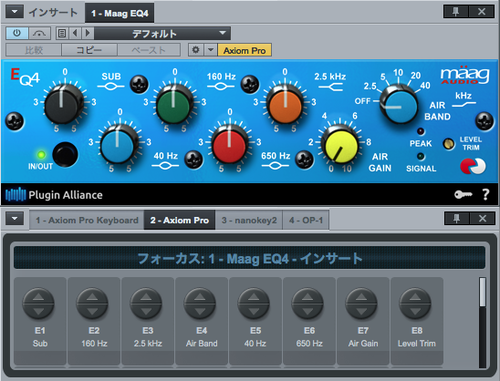Close the Axiom Pro device window

[x=482, y=219]
